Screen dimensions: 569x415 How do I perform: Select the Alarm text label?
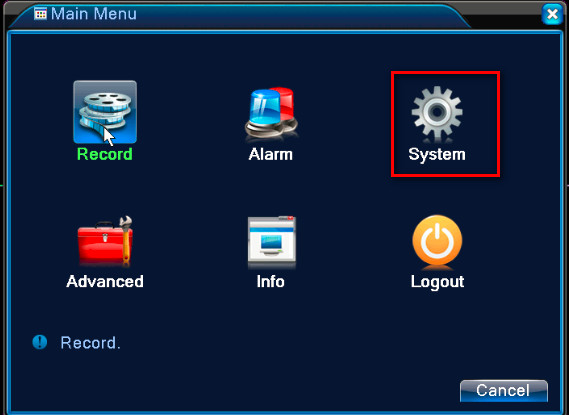[x=271, y=154]
